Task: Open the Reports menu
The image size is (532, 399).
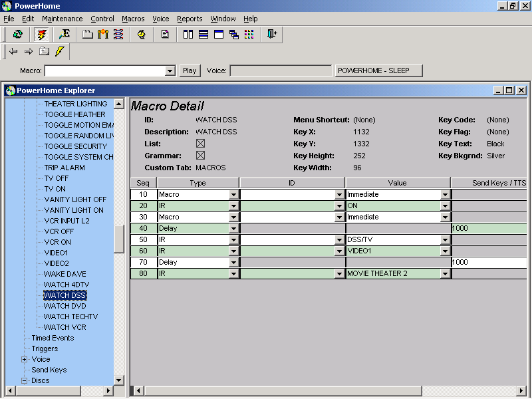Action: 190,19
